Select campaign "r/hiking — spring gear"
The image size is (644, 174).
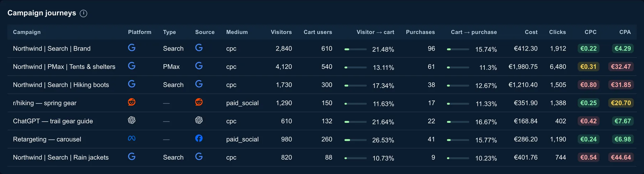point(45,103)
